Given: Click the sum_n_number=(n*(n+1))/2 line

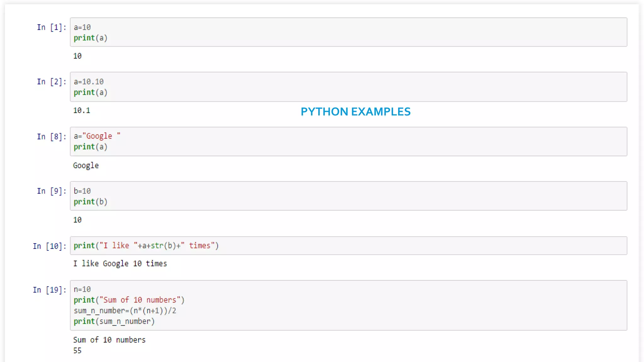Looking at the screenshot, I should point(125,311).
